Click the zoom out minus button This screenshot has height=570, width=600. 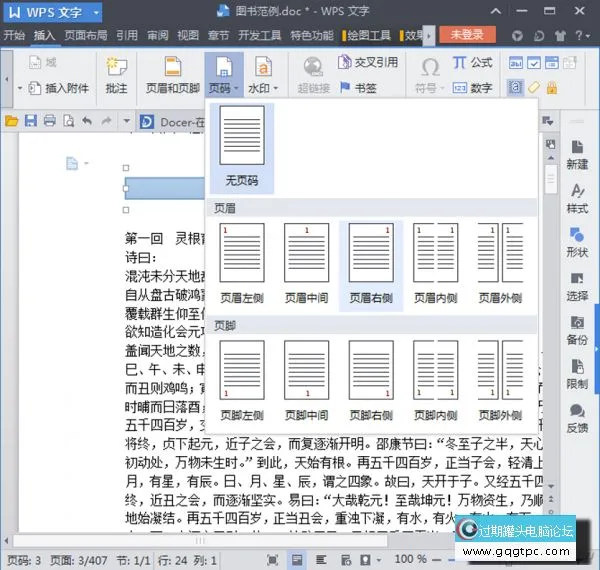(437, 560)
